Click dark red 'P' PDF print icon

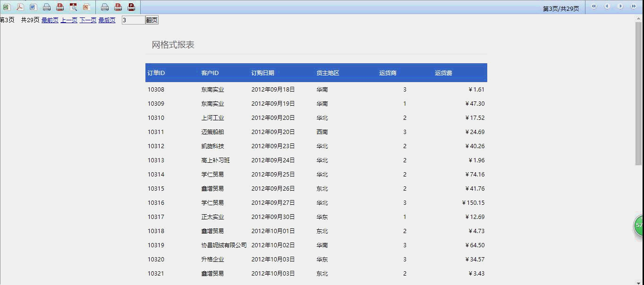[131, 7]
